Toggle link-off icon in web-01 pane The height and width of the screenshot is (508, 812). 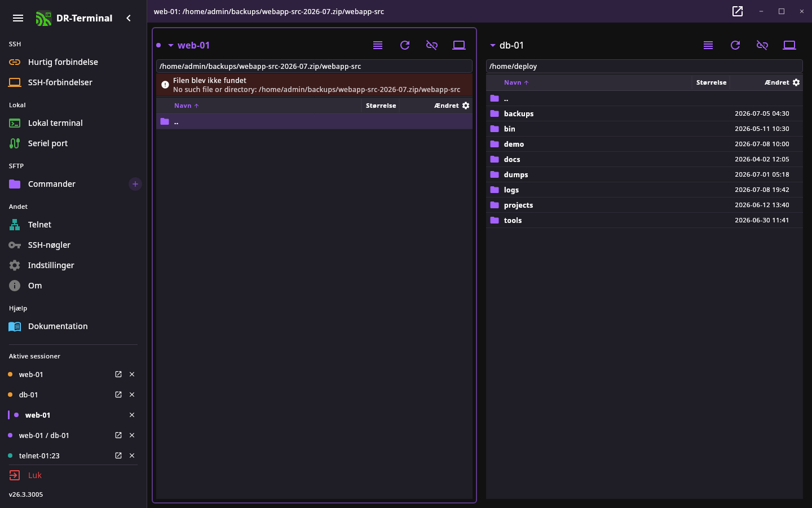pos(432,45)
